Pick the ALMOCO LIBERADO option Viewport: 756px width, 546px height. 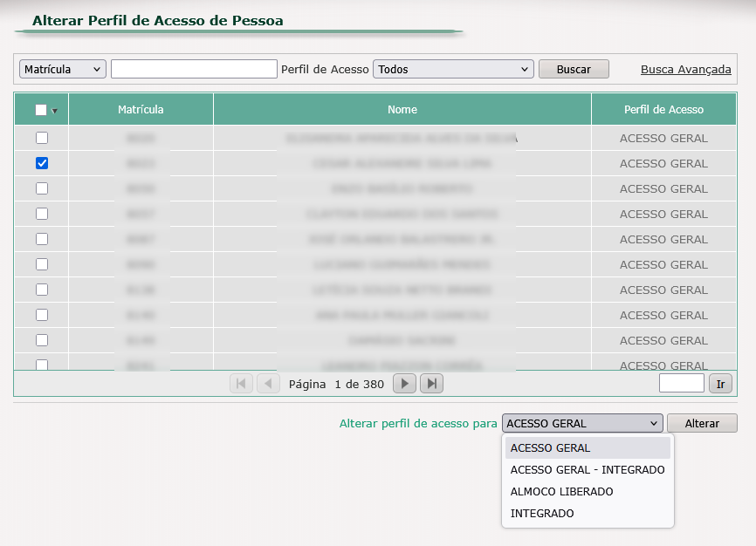[588, 492]
